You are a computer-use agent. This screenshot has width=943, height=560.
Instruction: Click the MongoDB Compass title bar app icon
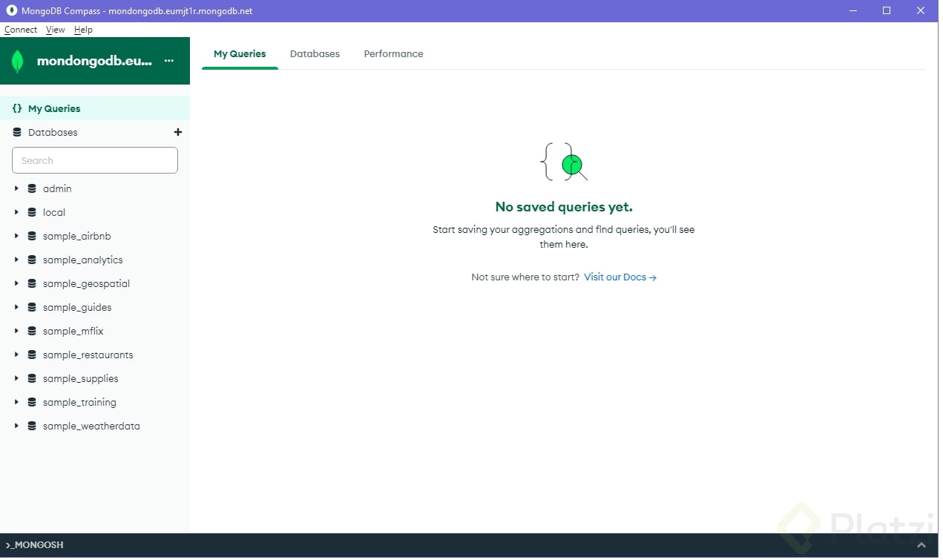point(11,10)
